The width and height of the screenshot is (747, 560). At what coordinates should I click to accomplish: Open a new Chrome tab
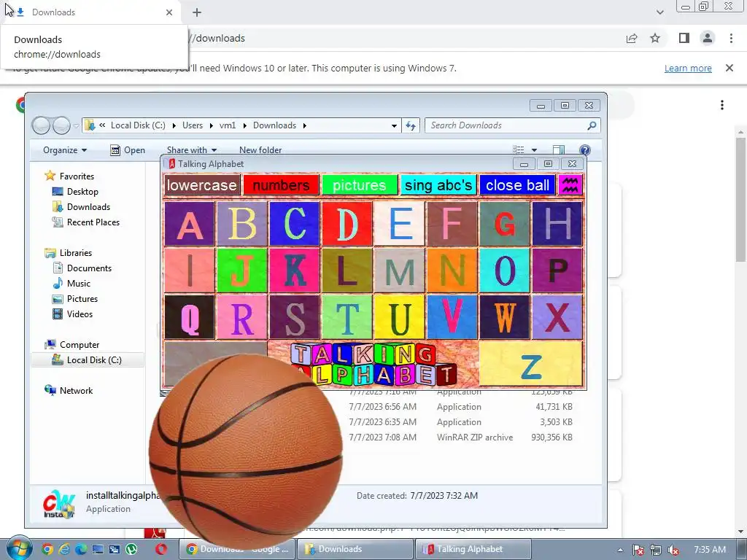[x=197, y=12]
